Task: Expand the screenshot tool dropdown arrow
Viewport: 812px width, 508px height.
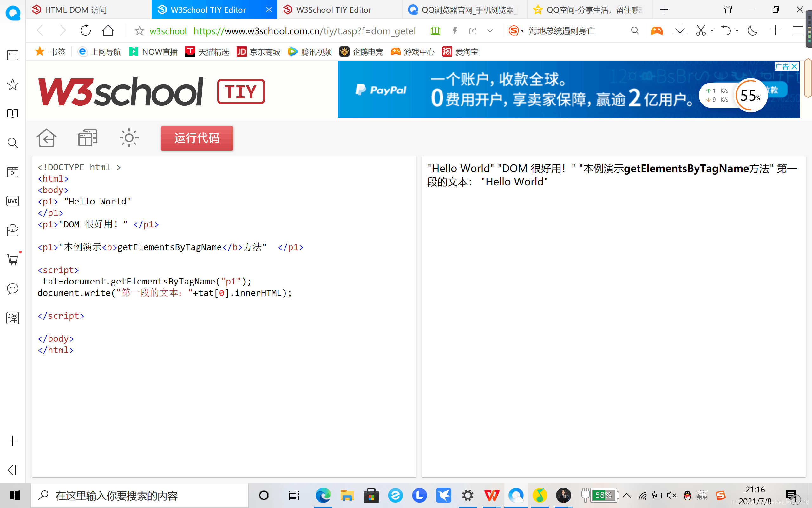Action: coord(712,31)
